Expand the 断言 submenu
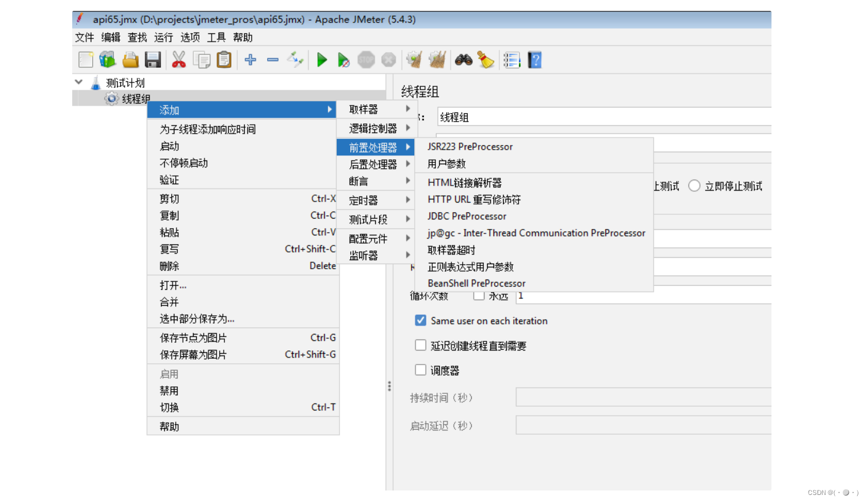Screen dimensions: 868x502 [377, 182]
